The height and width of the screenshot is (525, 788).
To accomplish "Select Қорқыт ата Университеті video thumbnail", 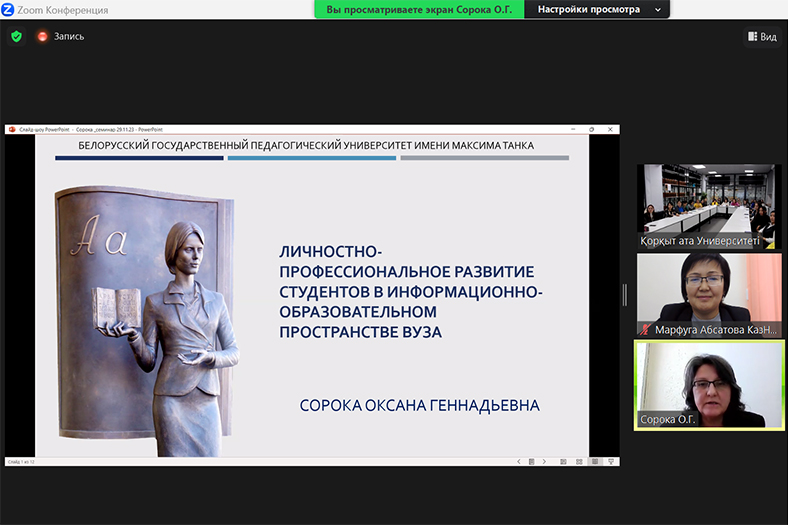I will [710, 205].
